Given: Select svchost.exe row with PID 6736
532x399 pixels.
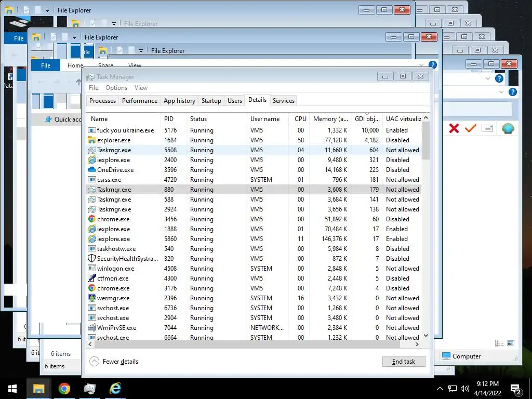Looking at the screenshot, I should pos(254,308).
